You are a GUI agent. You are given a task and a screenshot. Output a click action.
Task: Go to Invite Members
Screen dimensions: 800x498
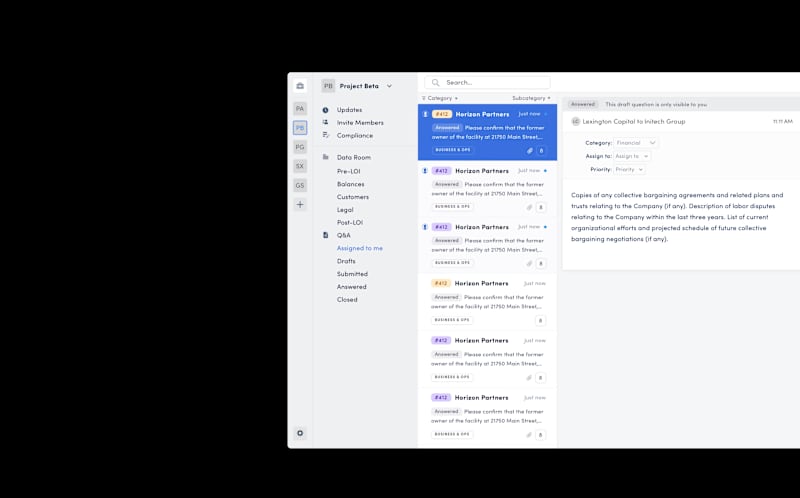pyautogui.click(x=360, y=122)
